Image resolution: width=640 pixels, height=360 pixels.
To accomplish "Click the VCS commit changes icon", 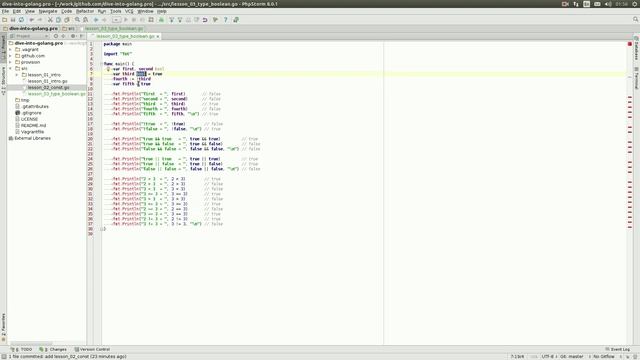I will [180, 20].
